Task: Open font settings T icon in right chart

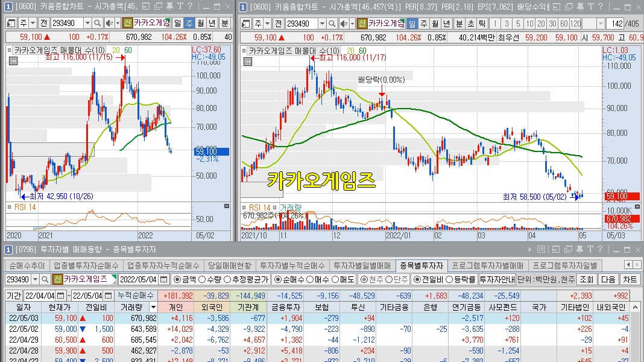Action: [x=590, y=7]
